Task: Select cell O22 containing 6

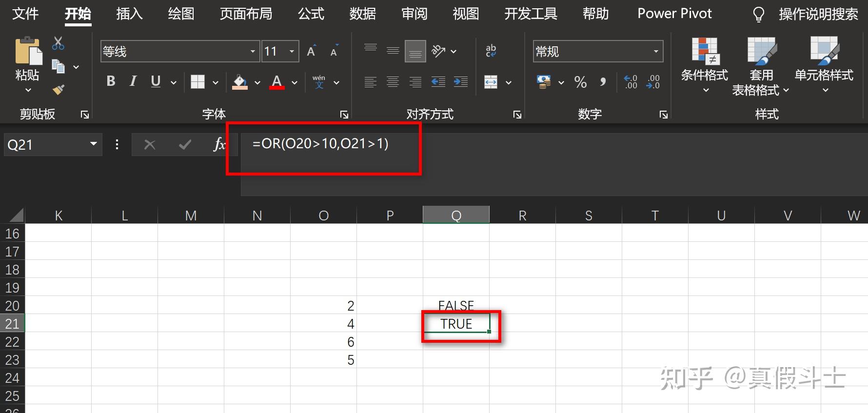Action: click(x=324, y=342)
